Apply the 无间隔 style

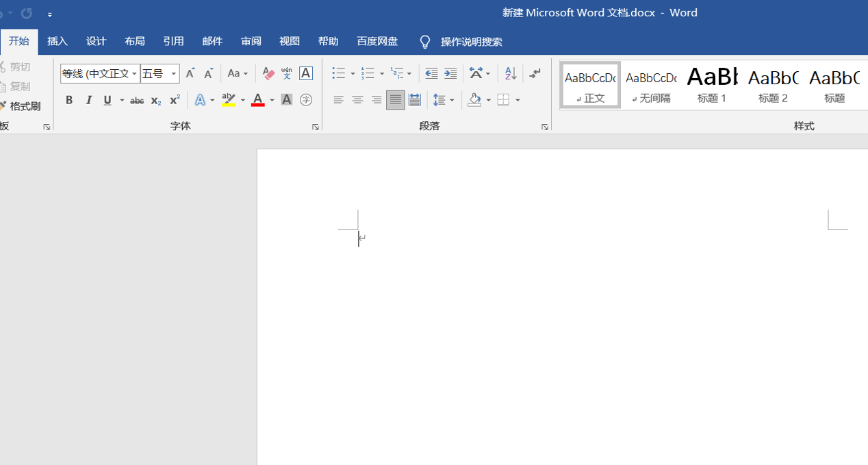pyautogui.click(x=651, y=85)
